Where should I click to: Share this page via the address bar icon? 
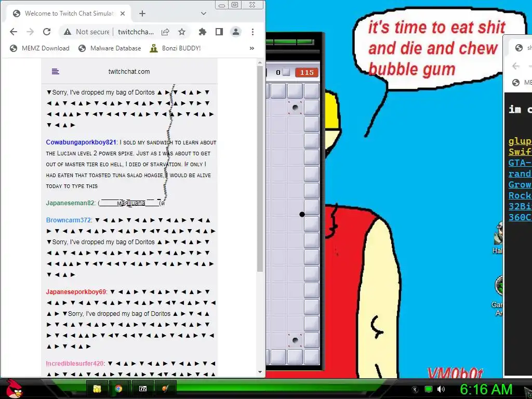165,32
